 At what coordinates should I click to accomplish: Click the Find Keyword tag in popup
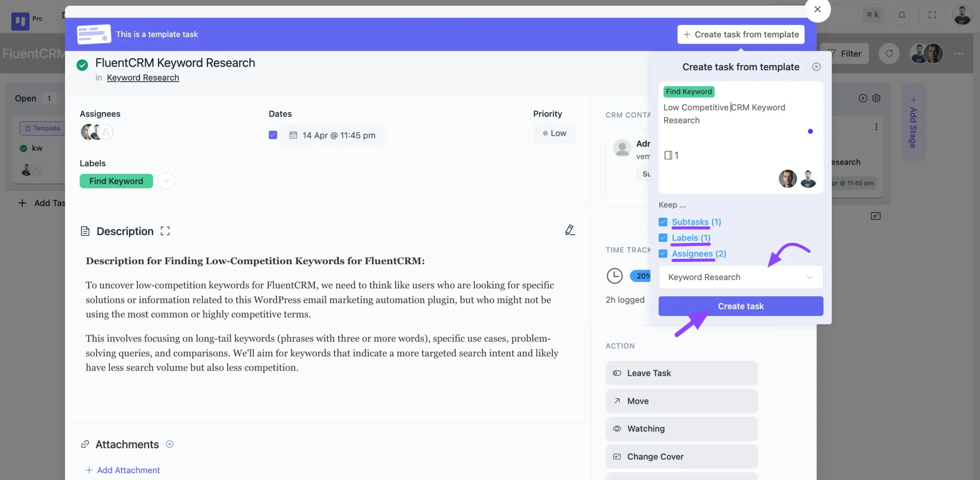coord(689,91)
